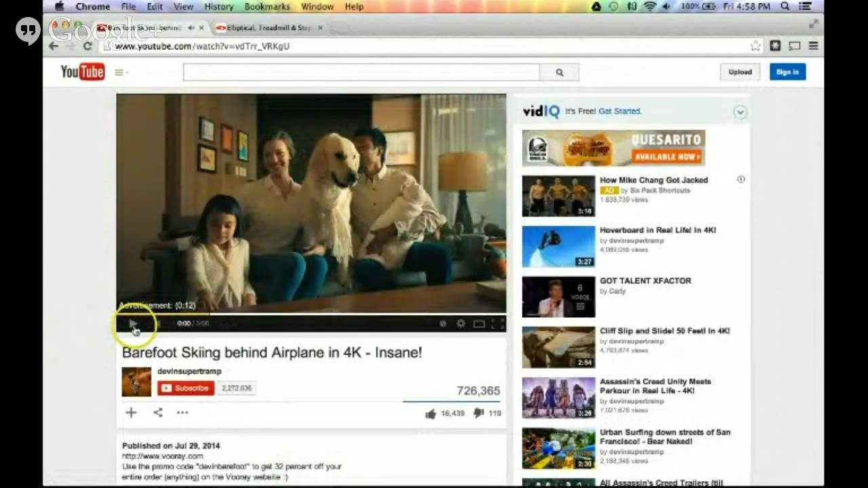This screenshot has height=488, width=868.
Task: Click the Upload button
Action: pyautogui.click(x=740, y=72)
